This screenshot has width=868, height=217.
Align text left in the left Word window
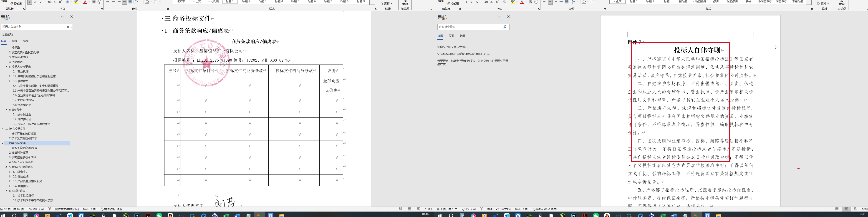pos(108,2)
